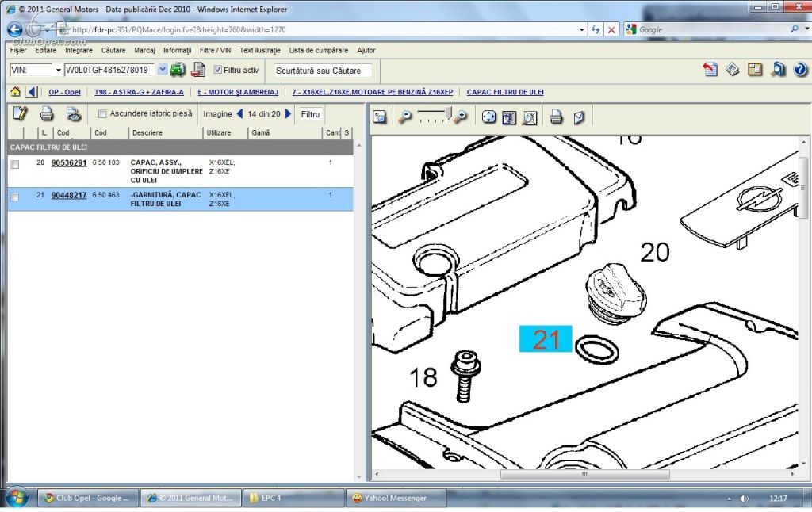
Task: Click the browser refresh arrows button
Action: coord(596,29)
